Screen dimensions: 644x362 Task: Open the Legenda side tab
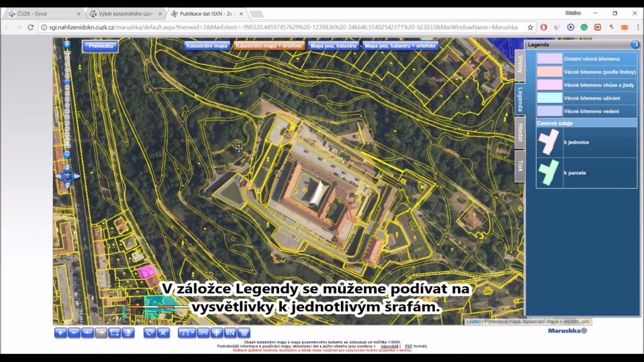(519, 99)
